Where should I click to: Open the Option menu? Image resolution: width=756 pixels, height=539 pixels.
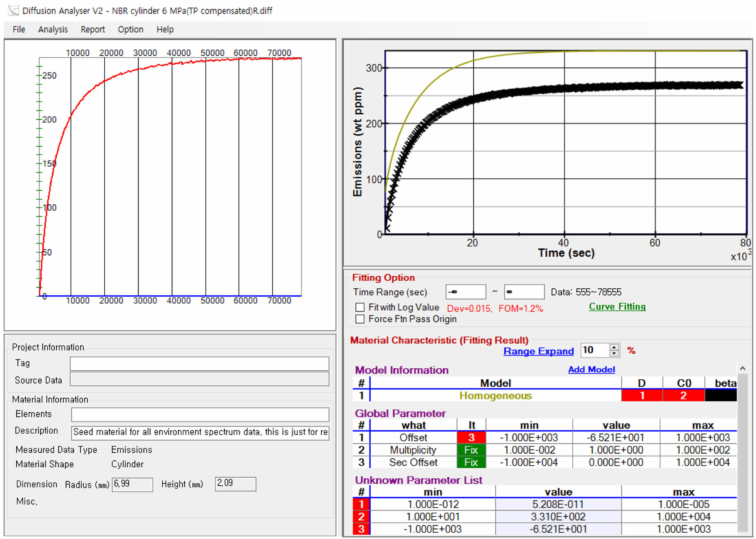[x=130, y=29]
